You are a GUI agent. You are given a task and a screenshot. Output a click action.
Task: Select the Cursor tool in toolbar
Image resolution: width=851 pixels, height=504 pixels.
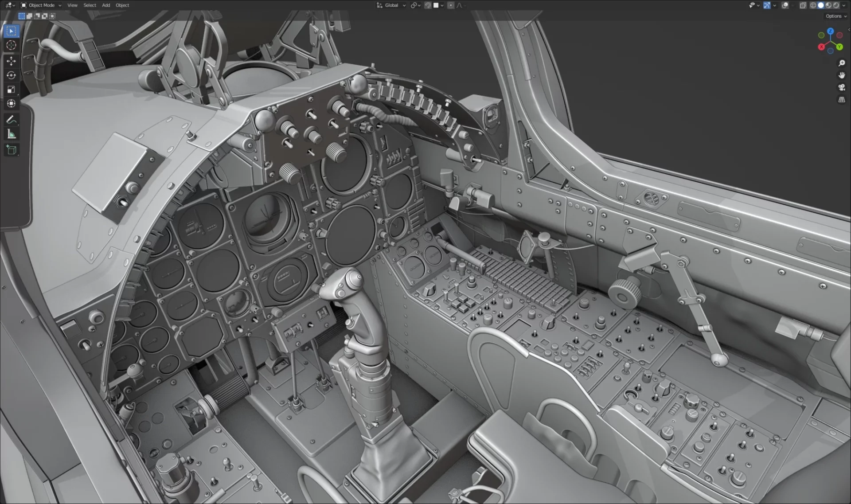click(11, 45)
